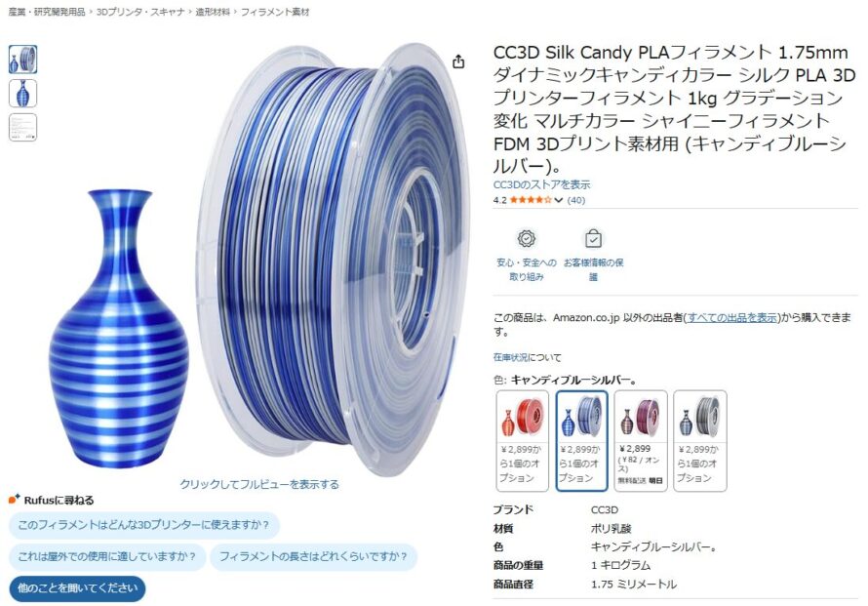The width and height of the screenshot is (868, 606).
Task: Expand the rating breakdown chevron
Action: click(559, 200)
